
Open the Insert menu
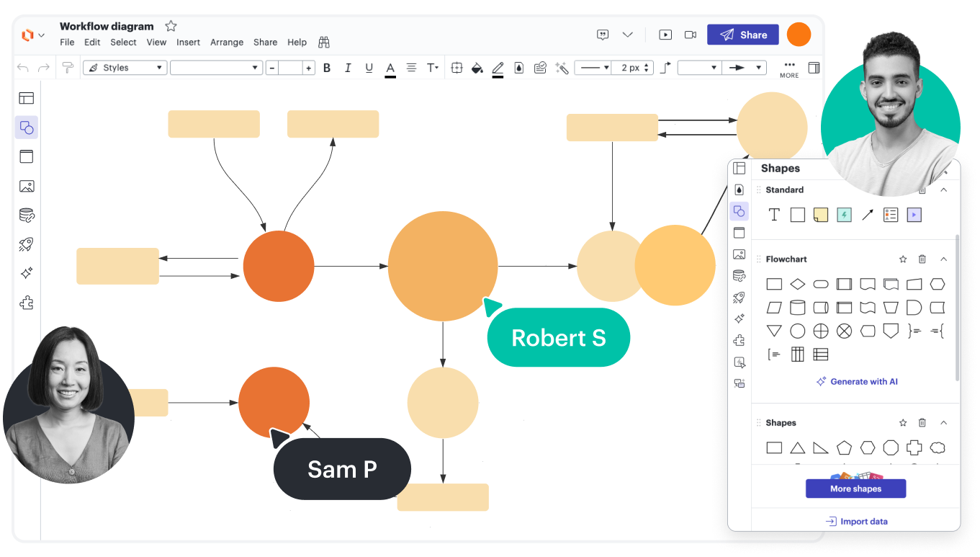point(188,43)
